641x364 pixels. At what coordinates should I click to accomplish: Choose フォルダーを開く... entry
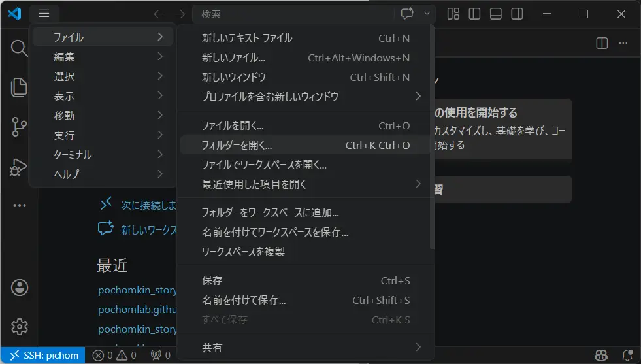point(305,145)
